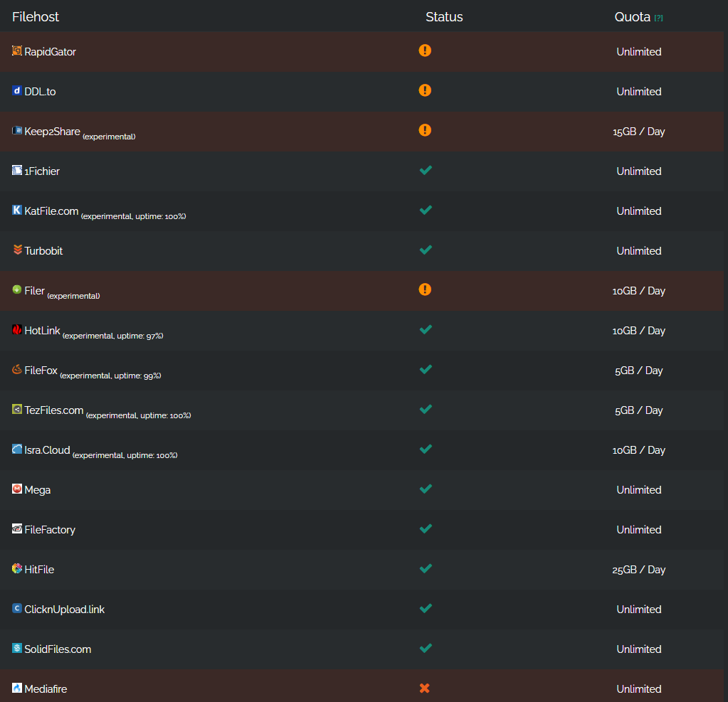Image resolution: width=728 pixels, height=702 pixels.
Task: Open the Quota help [?] link
Action: [x=658, y=18]
